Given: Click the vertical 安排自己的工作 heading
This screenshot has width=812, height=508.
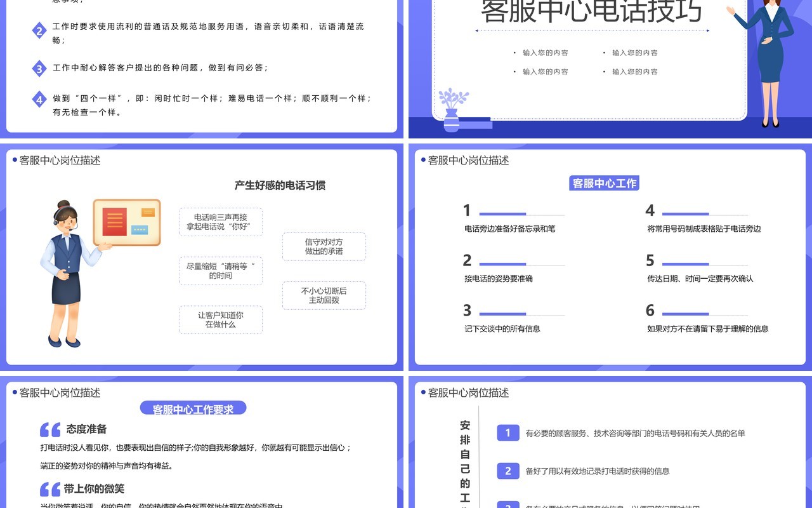Looking at the screenshot, I should (x=465, y=464).
